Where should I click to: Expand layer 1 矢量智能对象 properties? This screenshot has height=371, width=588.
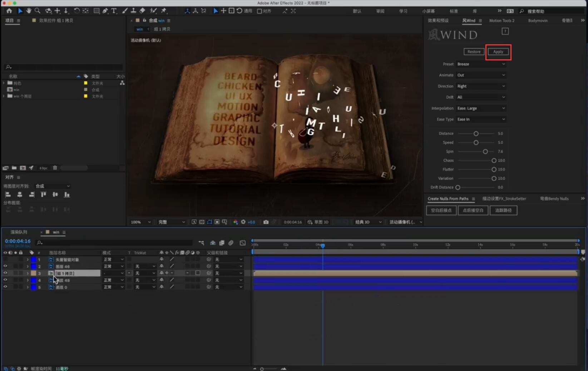[28, 259]
